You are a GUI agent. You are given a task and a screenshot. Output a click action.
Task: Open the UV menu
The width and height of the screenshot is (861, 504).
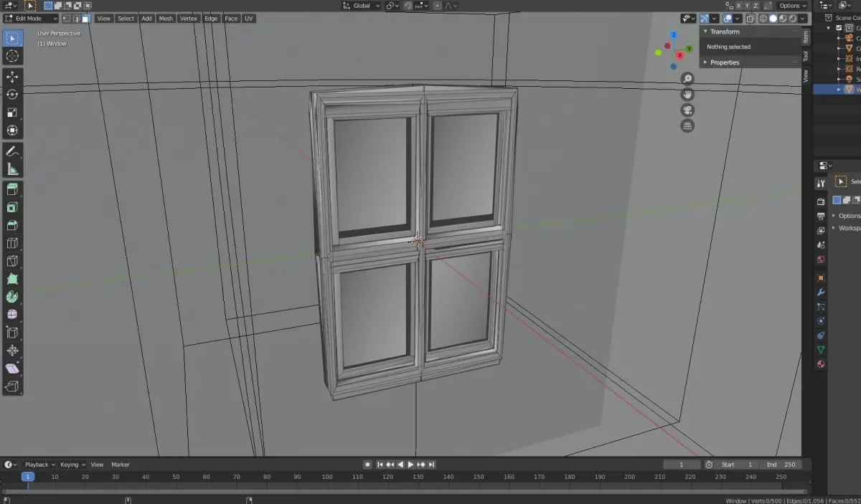coord(249,19)
